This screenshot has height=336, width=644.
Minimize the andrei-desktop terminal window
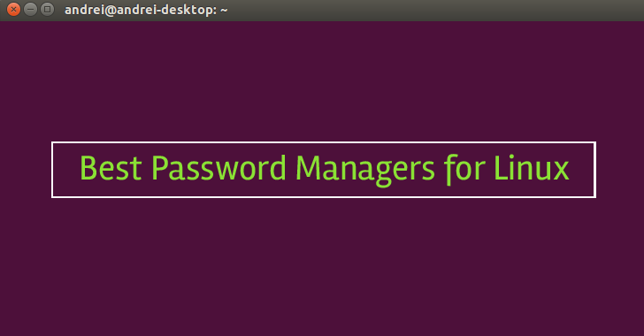click(30, 9)
